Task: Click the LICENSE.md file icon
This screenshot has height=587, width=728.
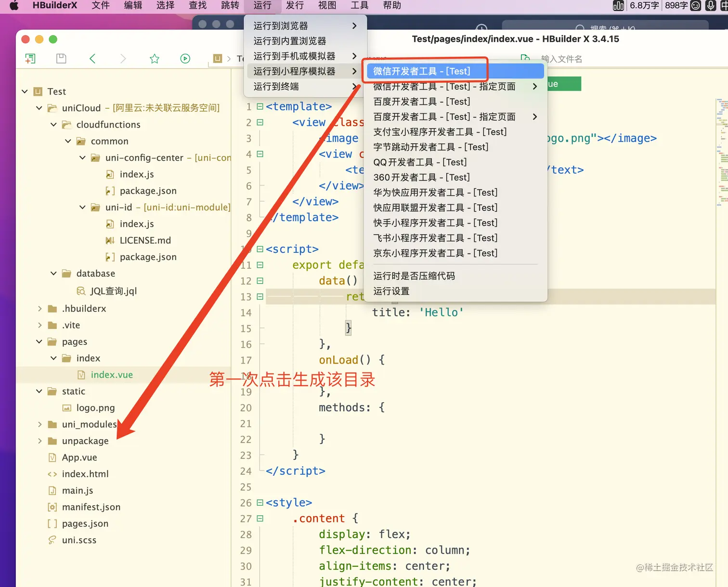Action: [110, 240]
